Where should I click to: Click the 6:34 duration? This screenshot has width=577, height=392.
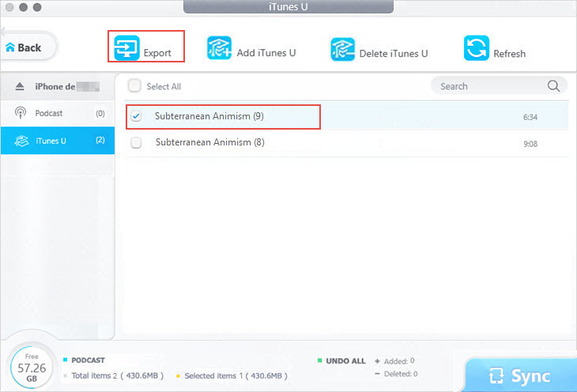coord(530,117)
